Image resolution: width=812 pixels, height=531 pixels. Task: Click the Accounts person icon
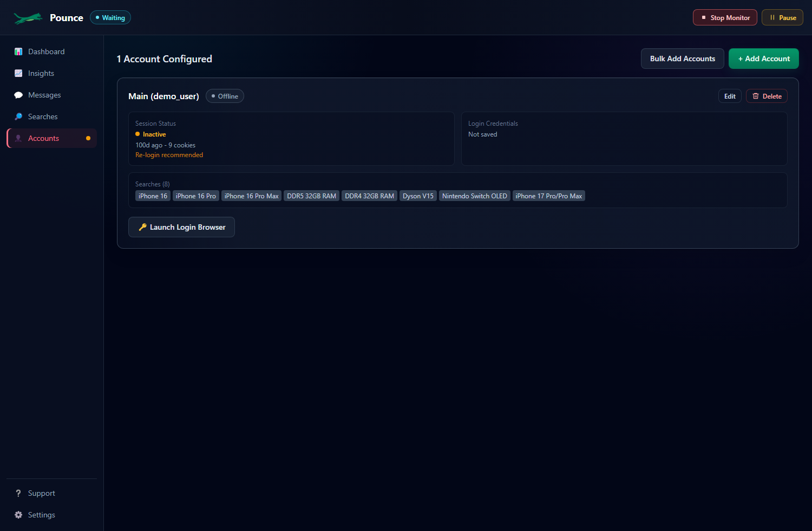click(x=18, y=138)
